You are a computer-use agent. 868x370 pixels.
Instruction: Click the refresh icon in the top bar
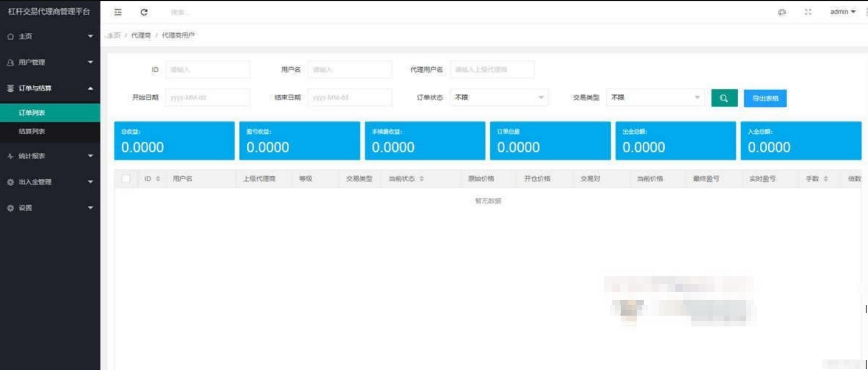[144, 12]
